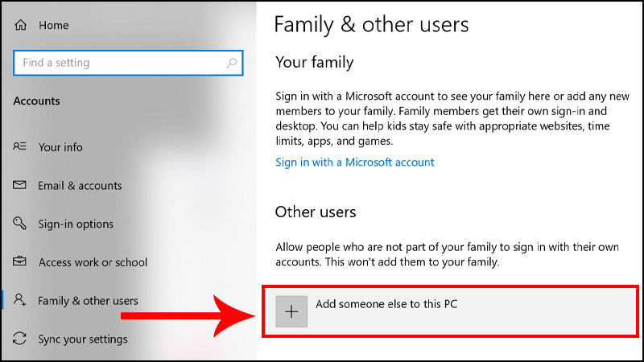Click Sign in with a Microsoft account link

coord(354,162)
